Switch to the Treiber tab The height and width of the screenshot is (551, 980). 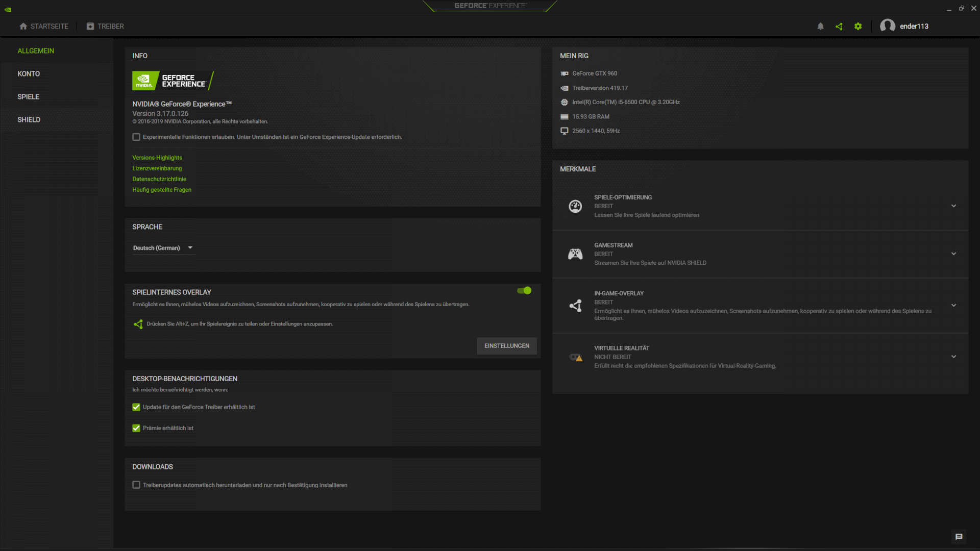(x=105, y=27)
